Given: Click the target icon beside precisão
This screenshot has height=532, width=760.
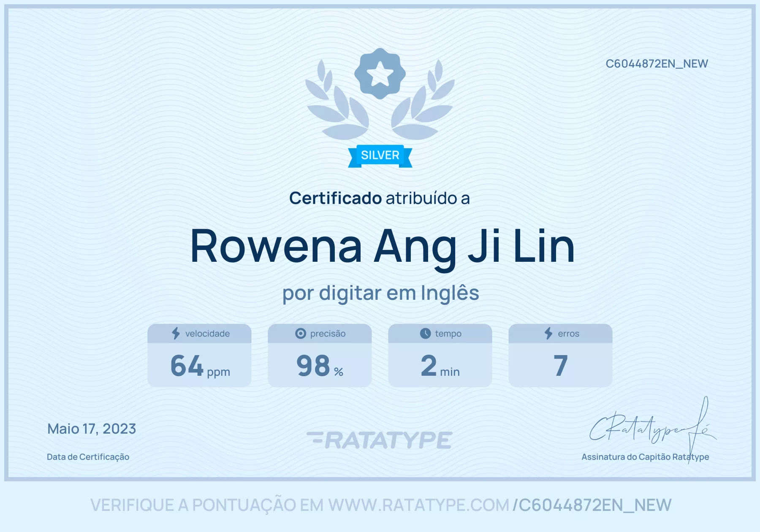Looking at the screenshot, I should [301, 334].
